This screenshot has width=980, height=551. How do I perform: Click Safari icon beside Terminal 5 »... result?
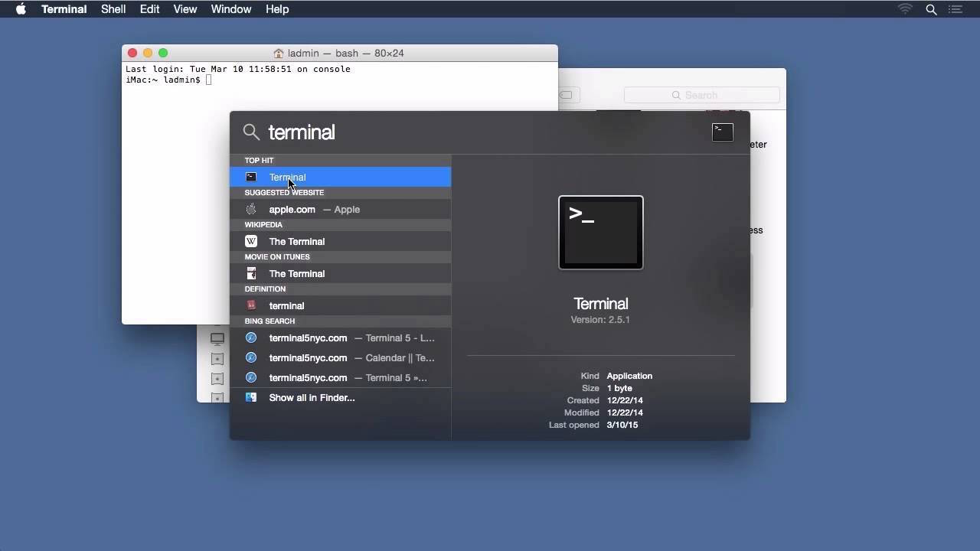pyautogui.click(x=251, y=377)
